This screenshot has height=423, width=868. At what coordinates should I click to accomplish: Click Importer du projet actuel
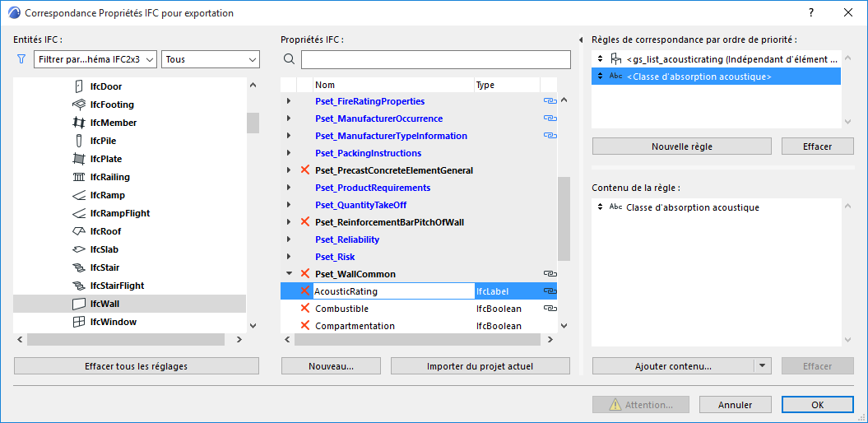480,366
